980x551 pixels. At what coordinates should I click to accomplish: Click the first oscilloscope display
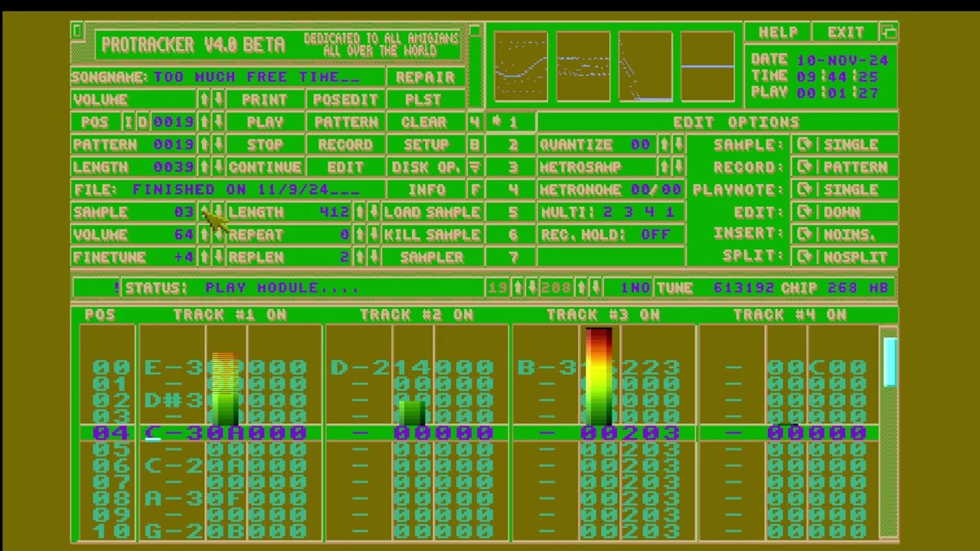[x=521, y=67]
